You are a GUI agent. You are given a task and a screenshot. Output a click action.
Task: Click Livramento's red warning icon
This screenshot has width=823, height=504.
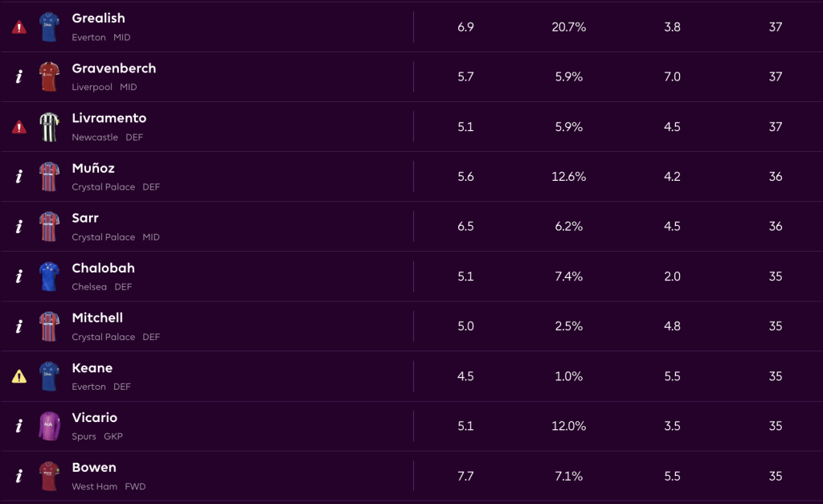coord(18,127)
